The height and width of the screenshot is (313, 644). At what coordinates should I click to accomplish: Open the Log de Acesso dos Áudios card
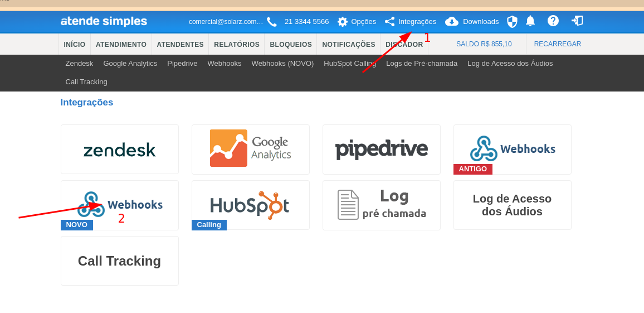tap(512, 205)
